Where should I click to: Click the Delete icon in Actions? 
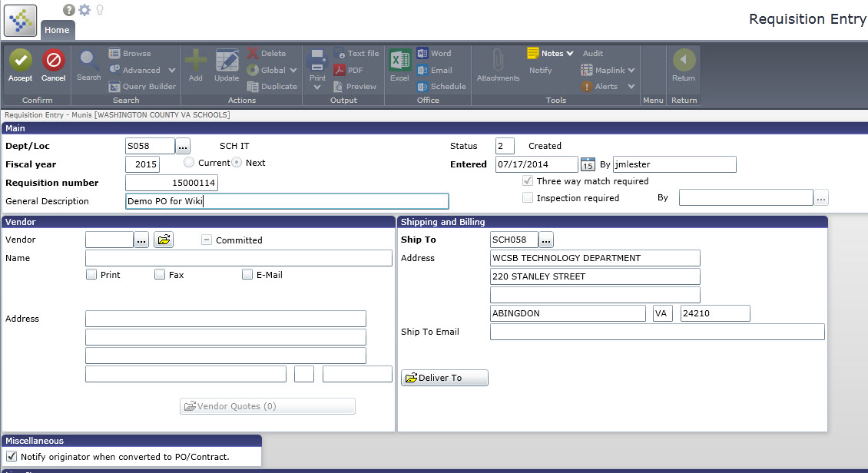253,53
